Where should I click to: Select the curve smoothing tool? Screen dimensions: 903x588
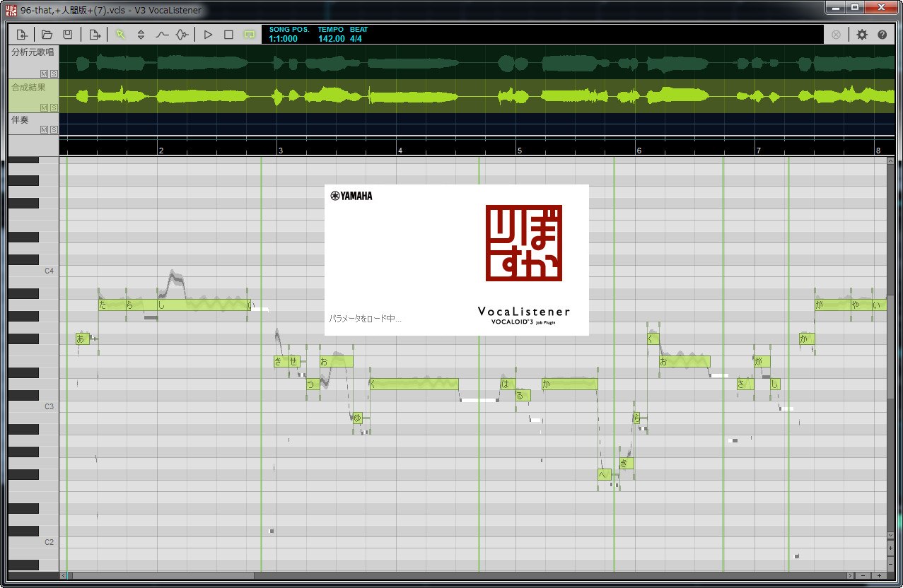pyautogui.click(x=162, y=34)
